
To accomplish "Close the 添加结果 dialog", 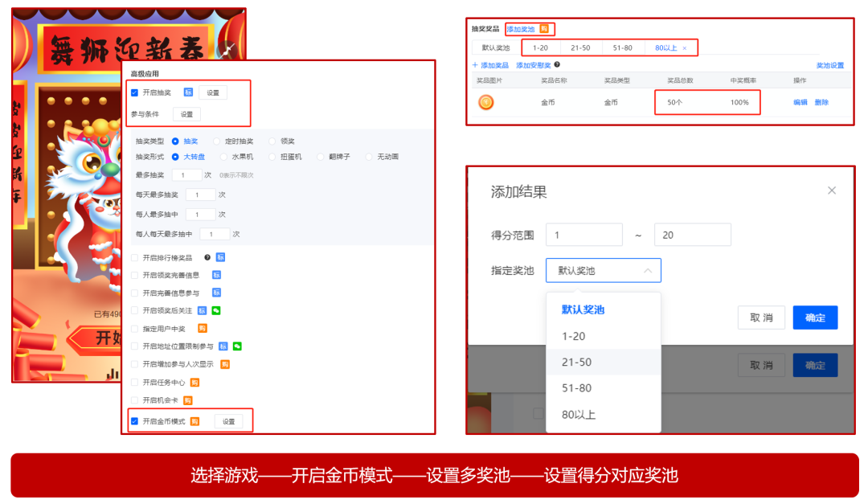I will [832, 191].
